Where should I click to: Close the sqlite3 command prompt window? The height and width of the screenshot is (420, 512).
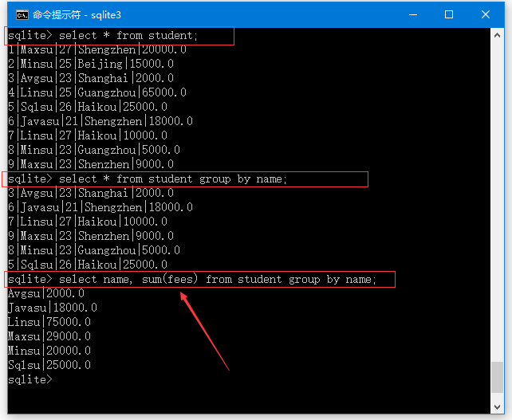click(x=486, y=14)
